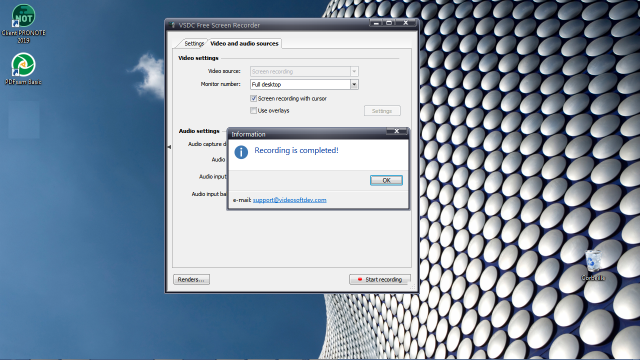Open the support@videosoftdev.com email link
The image size is (640, 360).
[x=289, y=200]
